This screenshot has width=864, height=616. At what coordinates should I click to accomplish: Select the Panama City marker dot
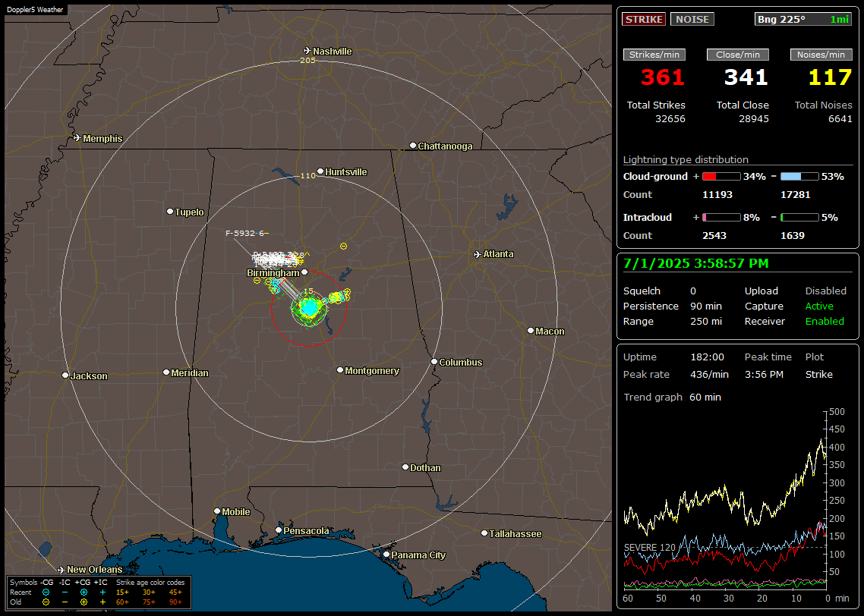pyautogui.click(x=386, y=555)
